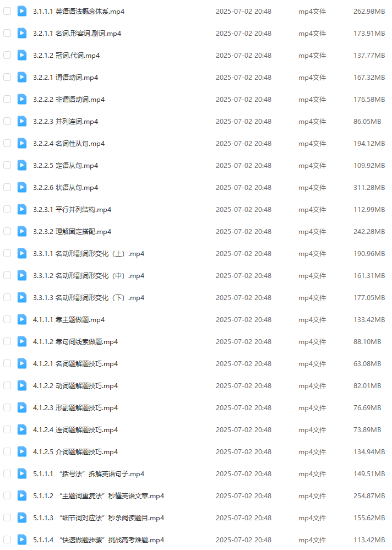Click the video icon for 5.1.1.1 “括号法”拆解英语句子.mp4
Viewport: 392px width, 550px height.
point(22,473)
